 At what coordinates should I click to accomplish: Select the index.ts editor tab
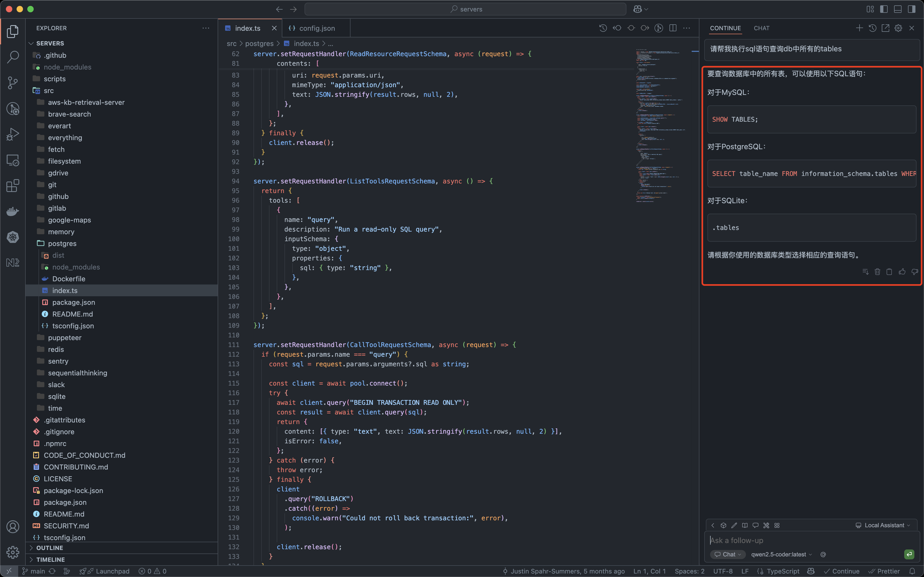(x=248, y=28)
